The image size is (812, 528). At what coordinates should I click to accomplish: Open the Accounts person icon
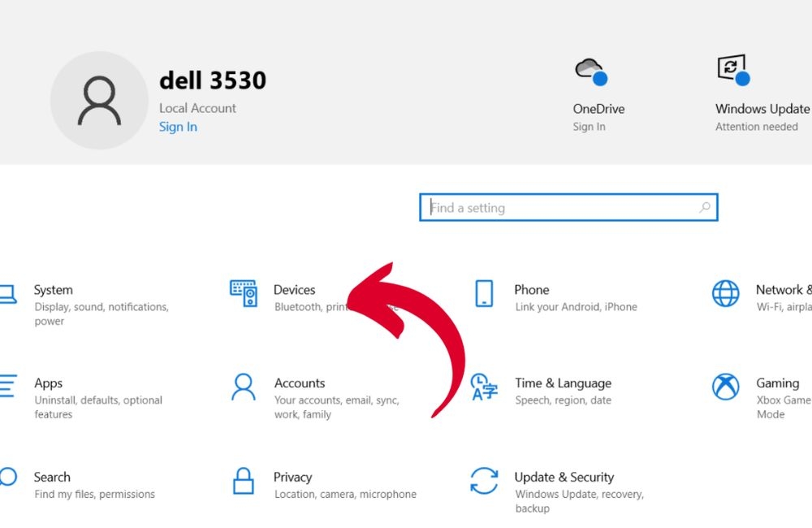pos(244,387)
